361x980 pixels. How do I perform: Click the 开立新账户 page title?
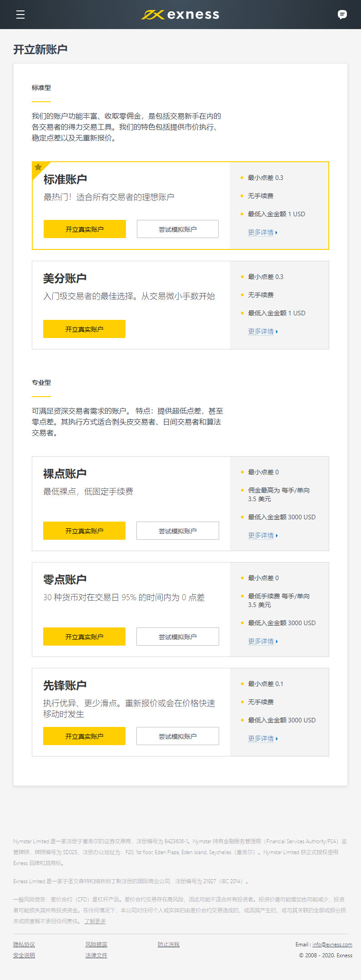click(x=40, y=49)
